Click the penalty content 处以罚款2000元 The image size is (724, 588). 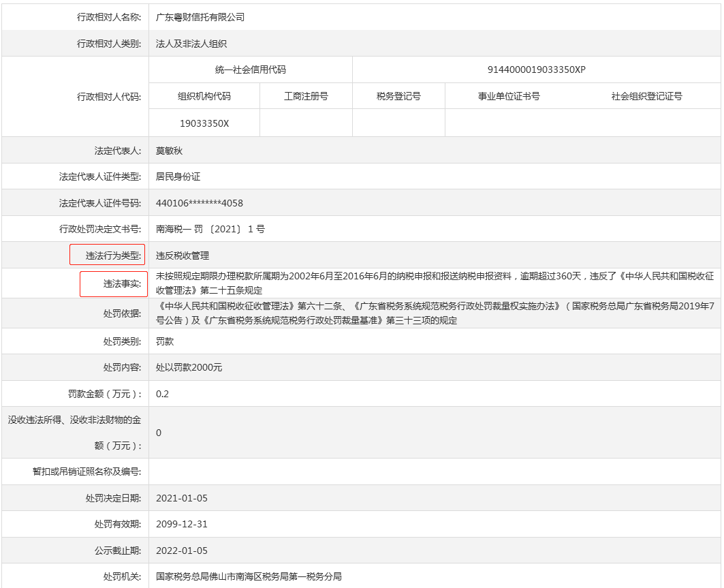[189, 367]
